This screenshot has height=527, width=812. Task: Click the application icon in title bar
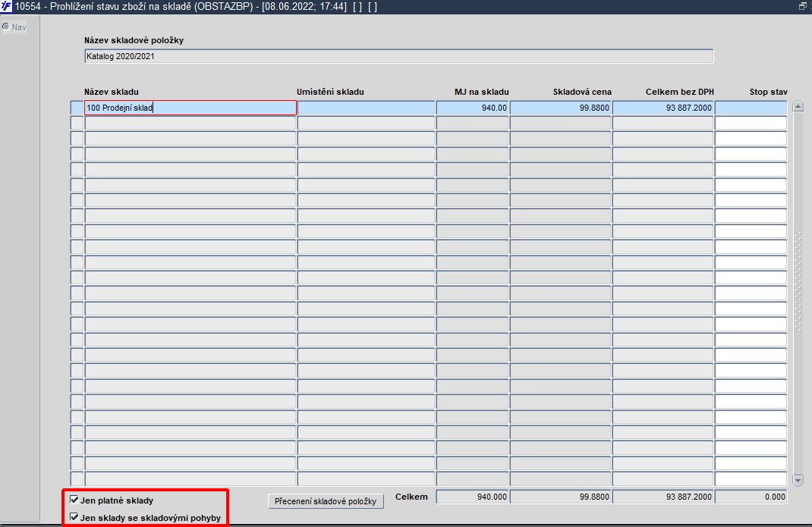point(6,6)
